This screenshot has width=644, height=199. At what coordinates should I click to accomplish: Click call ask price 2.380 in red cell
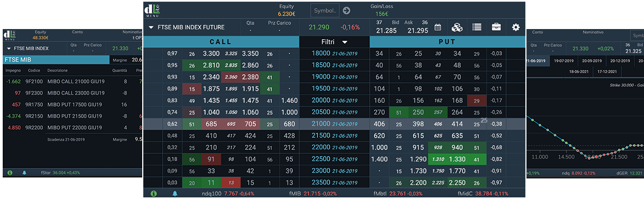click(251, 77)
